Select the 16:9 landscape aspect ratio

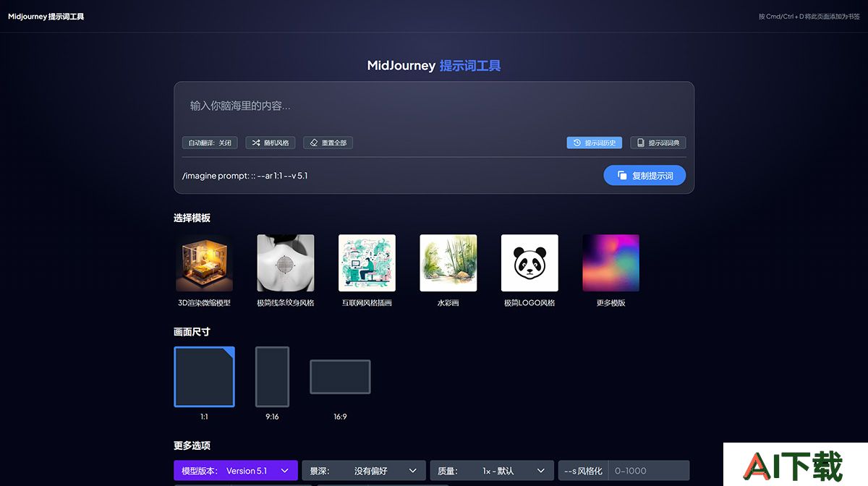pyautogui.click(x=340, y=377)
